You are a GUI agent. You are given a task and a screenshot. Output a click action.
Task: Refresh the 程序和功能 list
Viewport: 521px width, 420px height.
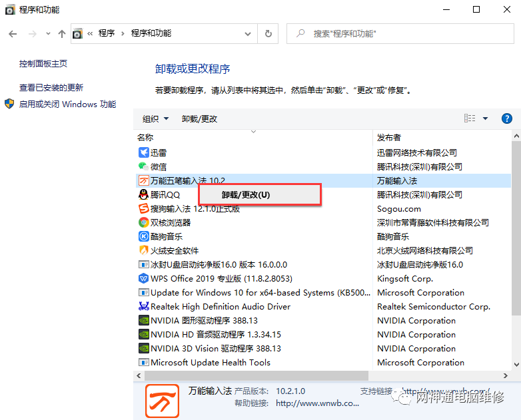tap(268, 33)
